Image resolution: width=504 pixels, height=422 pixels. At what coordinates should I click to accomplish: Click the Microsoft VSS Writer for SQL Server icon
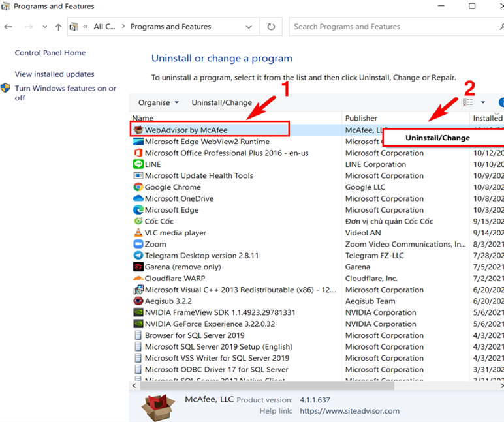[x=138, y=358]
